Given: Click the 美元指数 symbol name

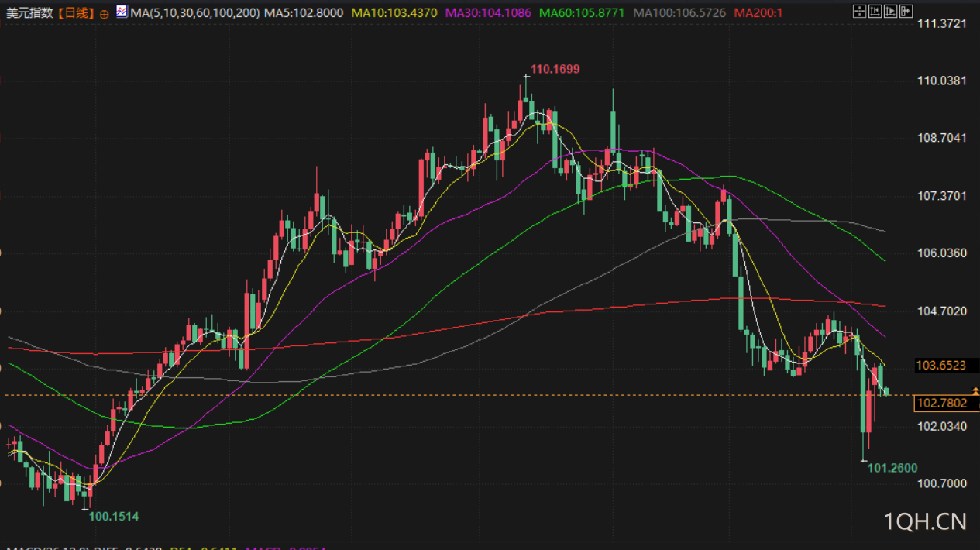Looking at the screenshot, I should click(30, 13).
